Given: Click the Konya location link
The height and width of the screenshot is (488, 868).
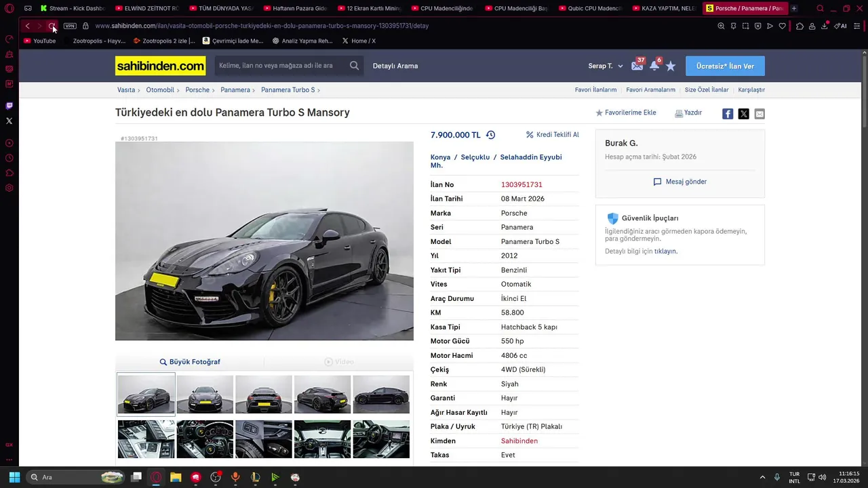Looking at the screenshot, I should point(440,157).
